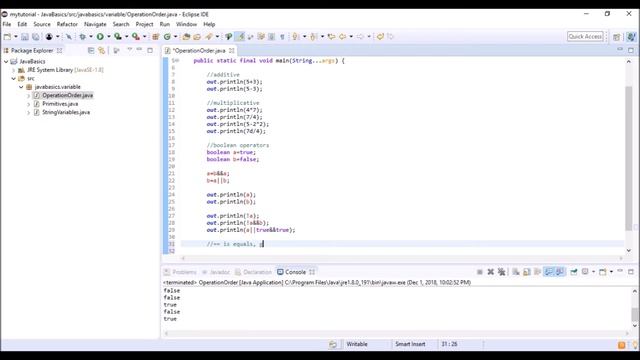Click the Last Edit Location icon
The width and height of the screenshot is (640, 360).
(331, 37)
